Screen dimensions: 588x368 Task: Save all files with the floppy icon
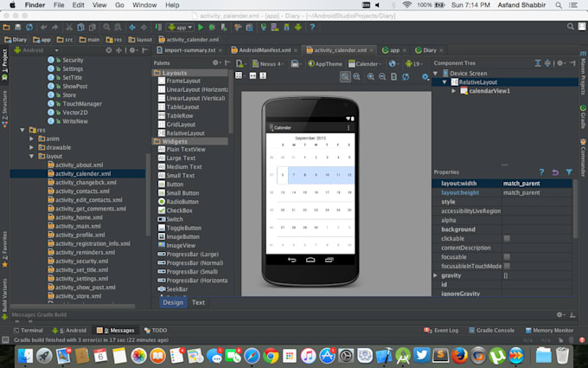pos(17,27)
